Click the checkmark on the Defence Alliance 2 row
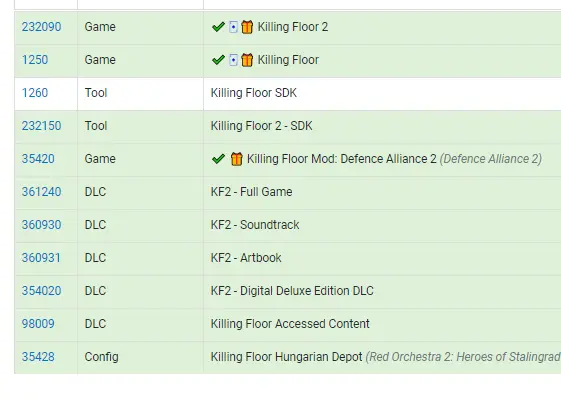The image size is (561, 400). point(218,158)
